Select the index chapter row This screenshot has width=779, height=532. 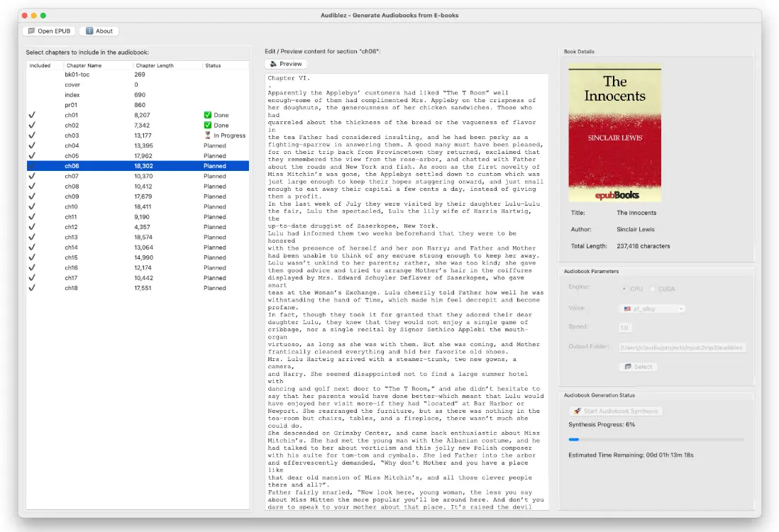coord(138,95)
